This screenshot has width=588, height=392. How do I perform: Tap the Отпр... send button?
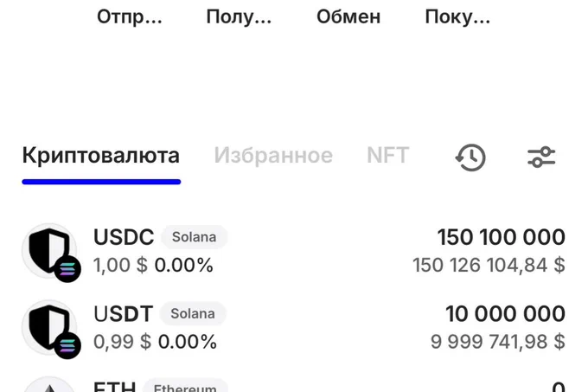tap(130, 17)
